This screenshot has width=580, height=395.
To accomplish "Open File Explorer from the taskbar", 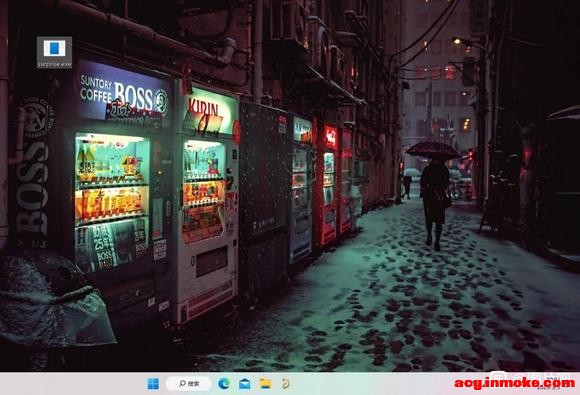I will point(265,384).
